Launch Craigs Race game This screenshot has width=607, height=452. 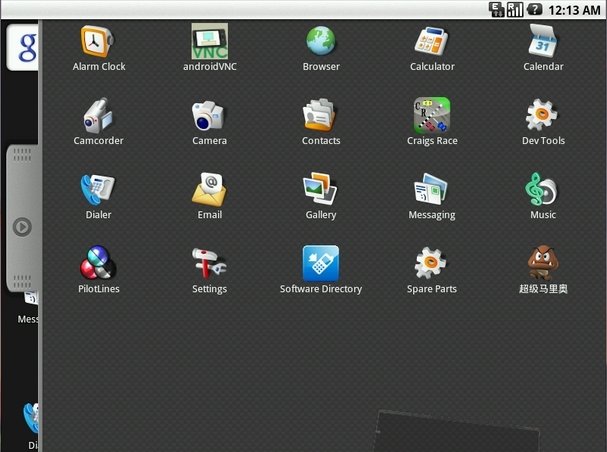(x=432, y=122)
